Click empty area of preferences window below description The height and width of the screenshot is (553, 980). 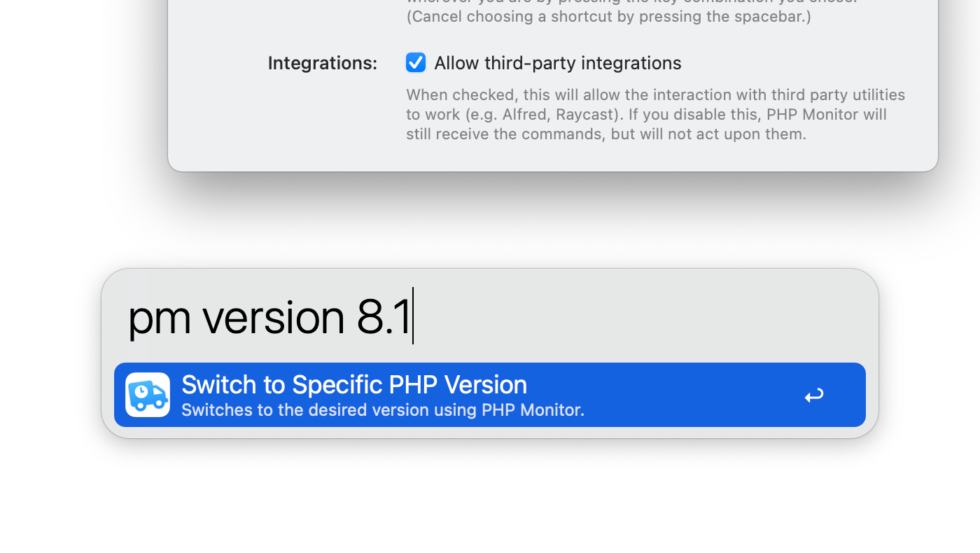tap(553, 157)
